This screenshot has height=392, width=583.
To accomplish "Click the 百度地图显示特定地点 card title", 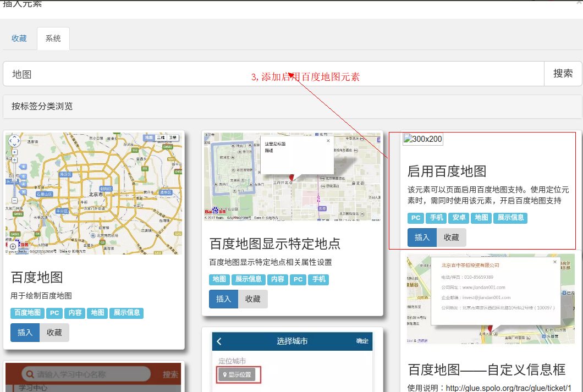I will tap(275, 244).
